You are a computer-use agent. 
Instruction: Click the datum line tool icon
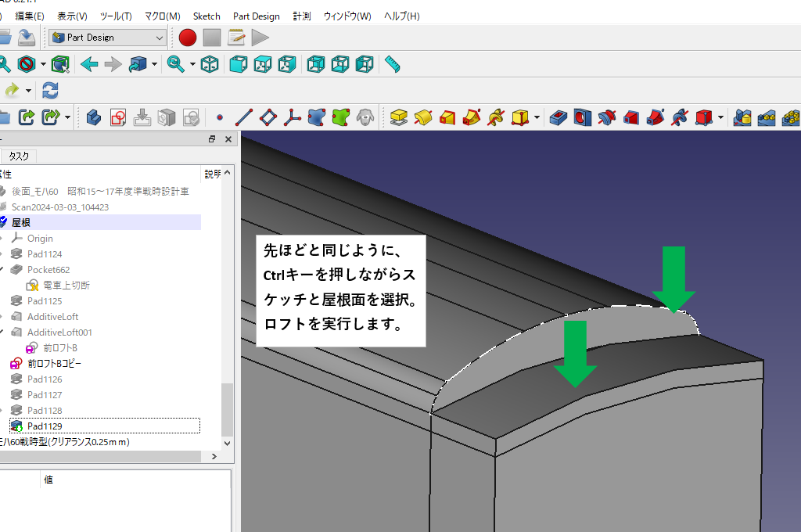click(243, 117)
